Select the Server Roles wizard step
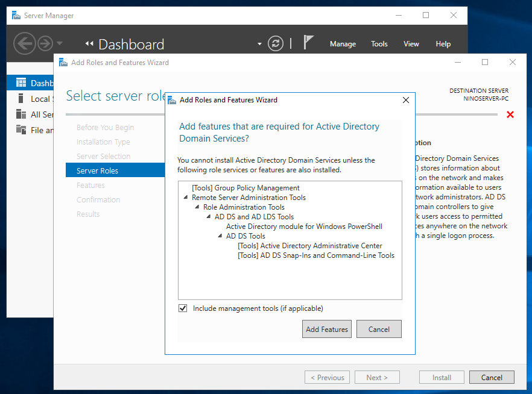This screenshot has height=394, width=532. point(115,170)
